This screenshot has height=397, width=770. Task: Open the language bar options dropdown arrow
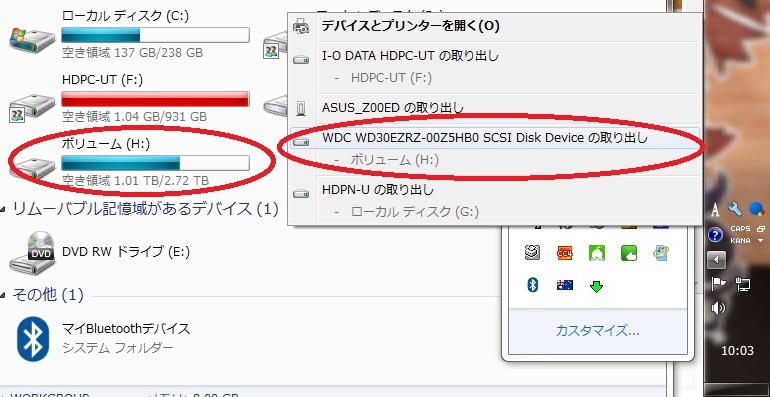click(x=761, y=241)
